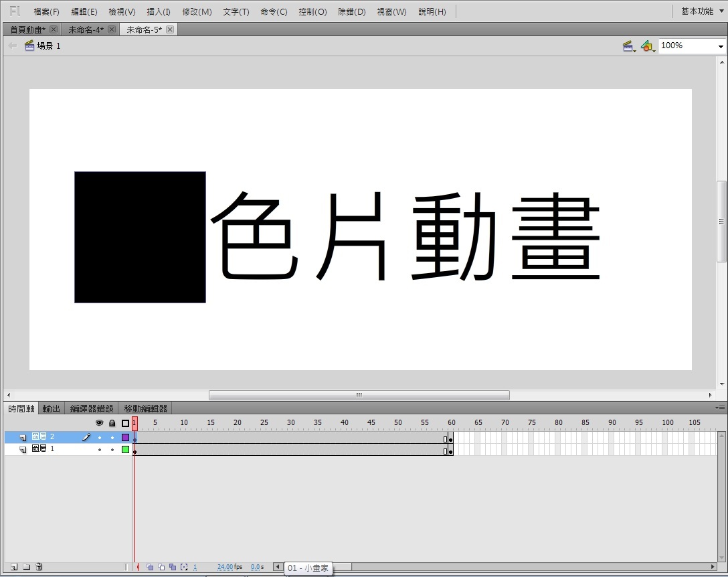The height and width of the screenshot is (577, 728).
Task: Open the 插入(I) menu
Action: click(159, 11)
